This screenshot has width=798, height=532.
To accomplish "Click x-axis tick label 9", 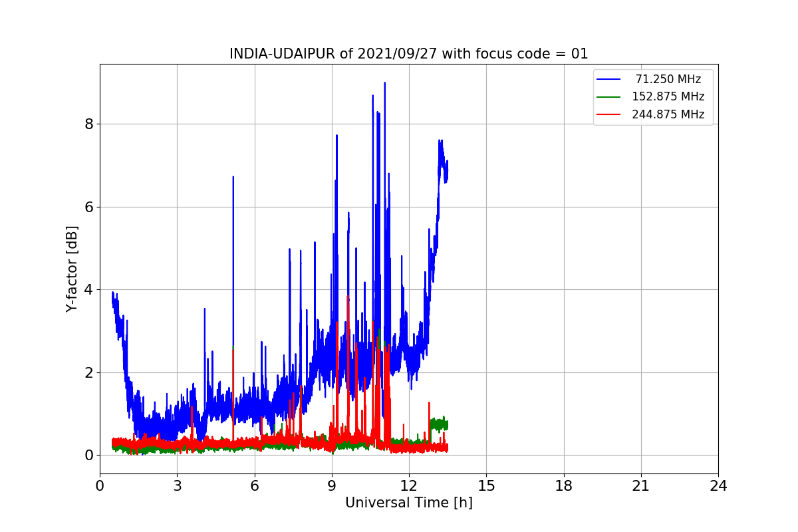I will (332, 485).
